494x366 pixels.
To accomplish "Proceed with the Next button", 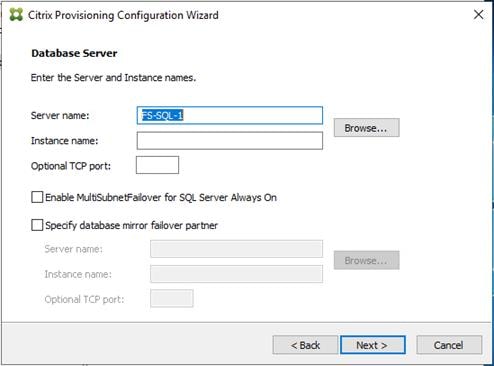I will (373, 345).
